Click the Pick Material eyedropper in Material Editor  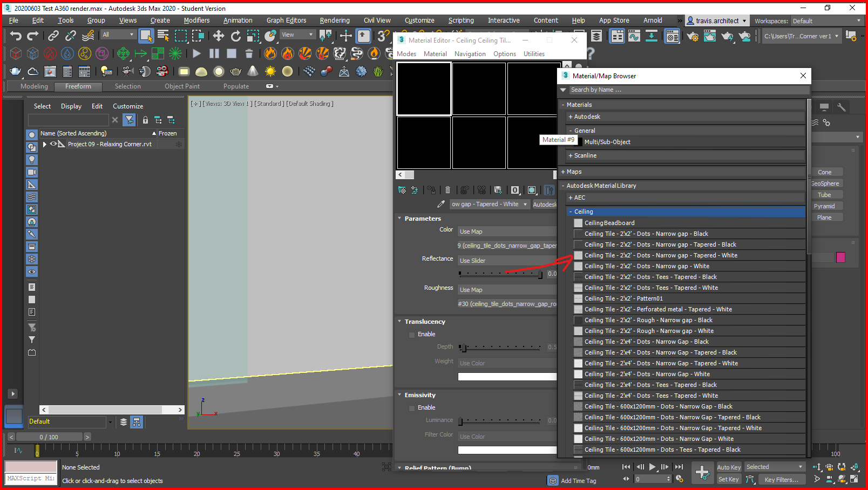441,204
